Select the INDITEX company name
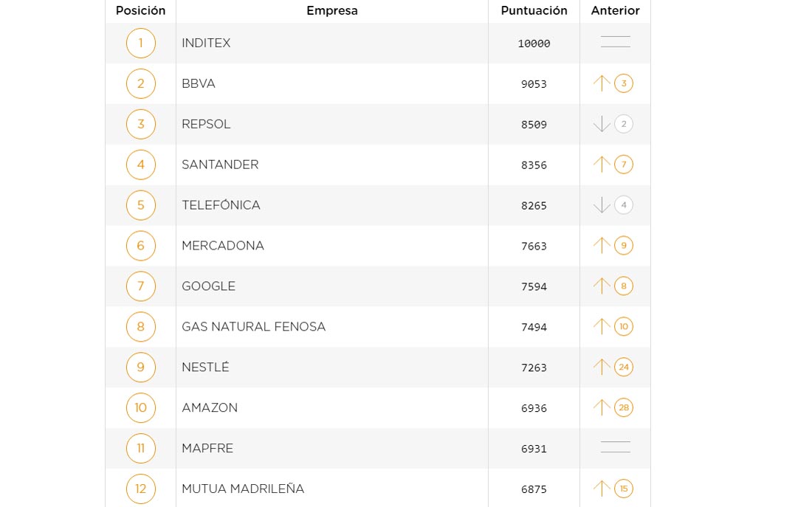The image size is (812, 507). 206,43
